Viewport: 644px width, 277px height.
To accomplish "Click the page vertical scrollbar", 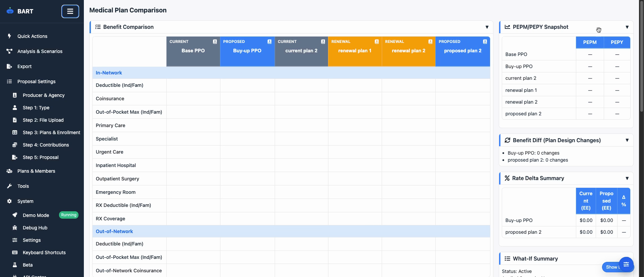I will tap(641, 67).
